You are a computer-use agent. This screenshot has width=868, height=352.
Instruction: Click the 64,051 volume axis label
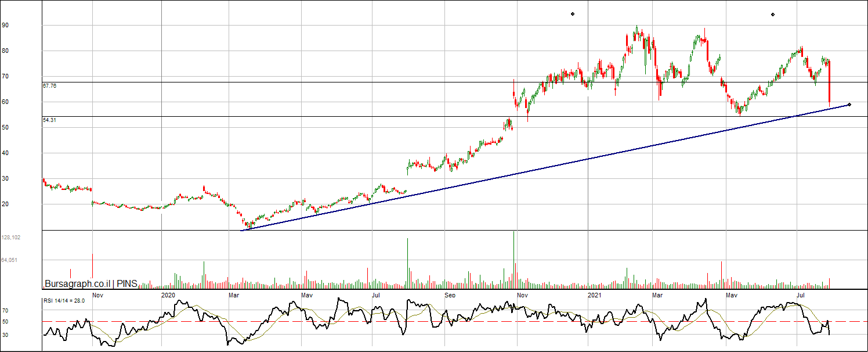(x=9, y=260)
